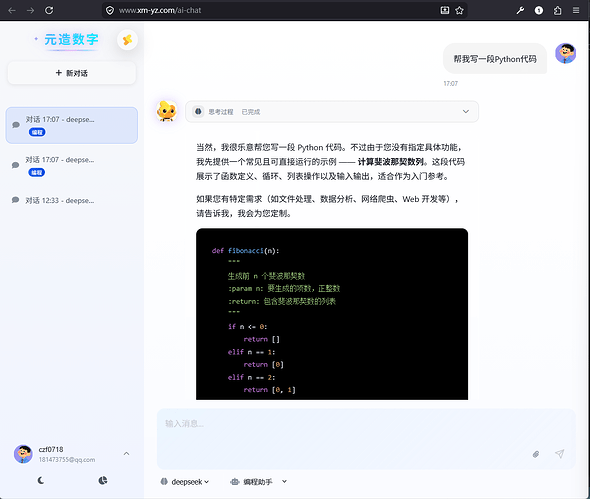Open browser extensions puzzle icon
The width and height of the screenshot is (590, 499).
click(557, 10)
